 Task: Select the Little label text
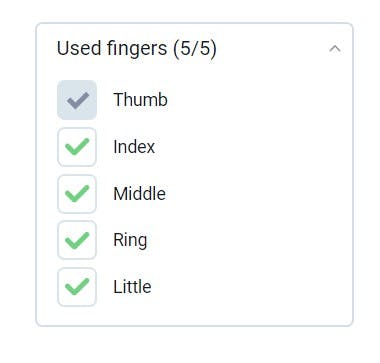pos(132,287)
